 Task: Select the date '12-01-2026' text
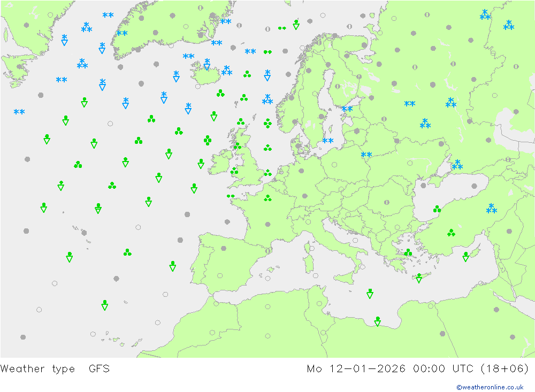click(x=368, y=369)
